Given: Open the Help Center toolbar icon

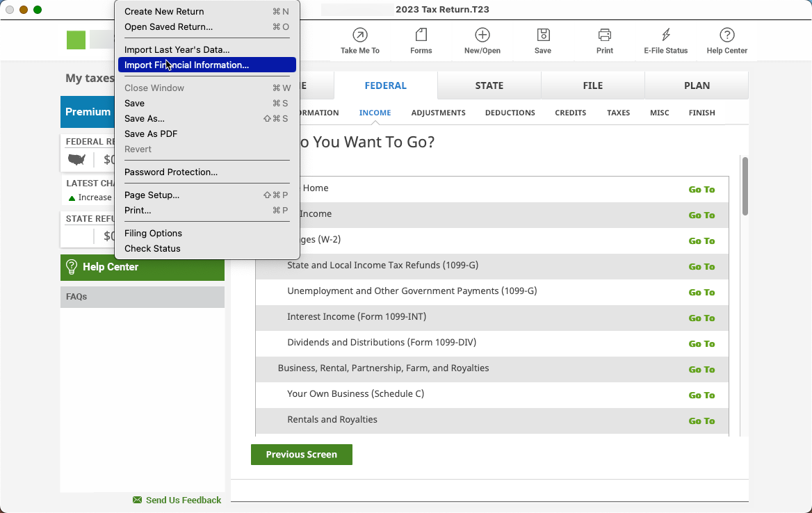Looking at the screenshot, I should pyautogui.click(x=726, y=40).
